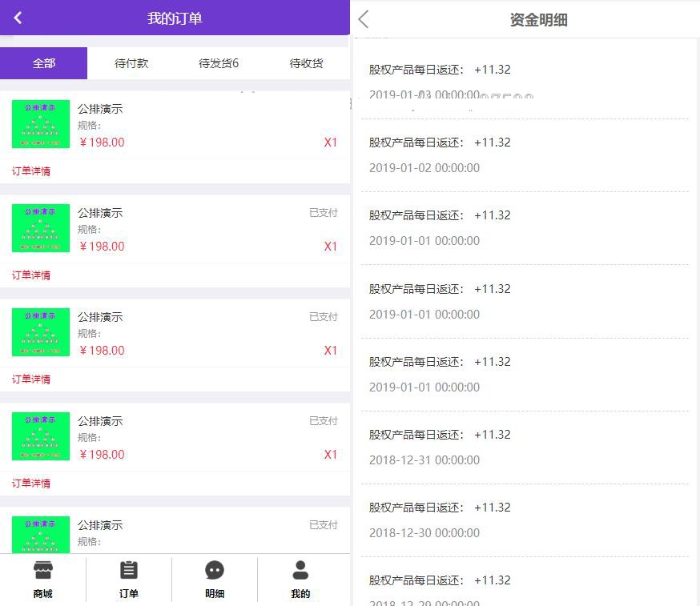The height and width of the screenshot is (606, 700).
Task: Open 订单详情 of the third order
Action: pos(31,379)
